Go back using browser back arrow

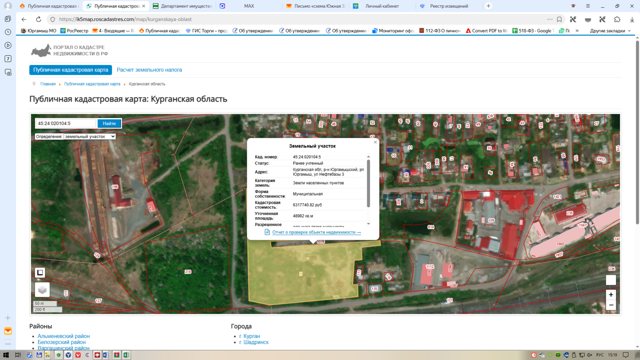(x=24, y=19)
